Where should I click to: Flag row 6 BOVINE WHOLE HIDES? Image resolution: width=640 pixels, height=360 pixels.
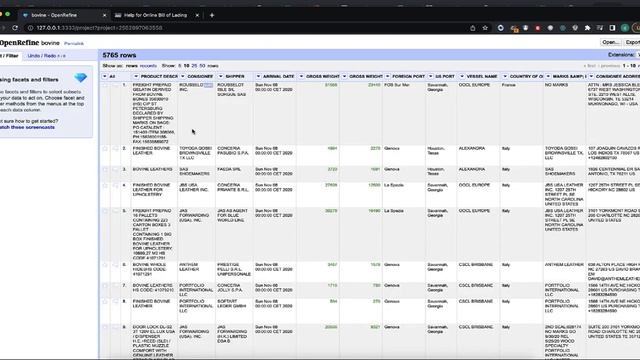tap(116, 265)
